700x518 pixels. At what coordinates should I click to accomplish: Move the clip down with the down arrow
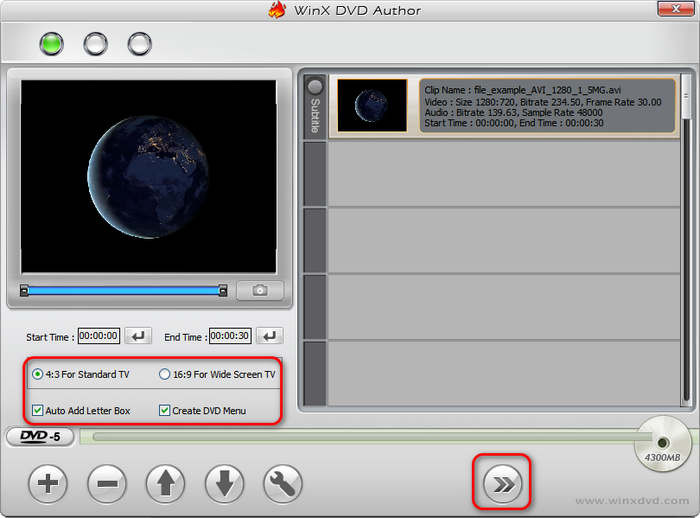tap(224, 485)
